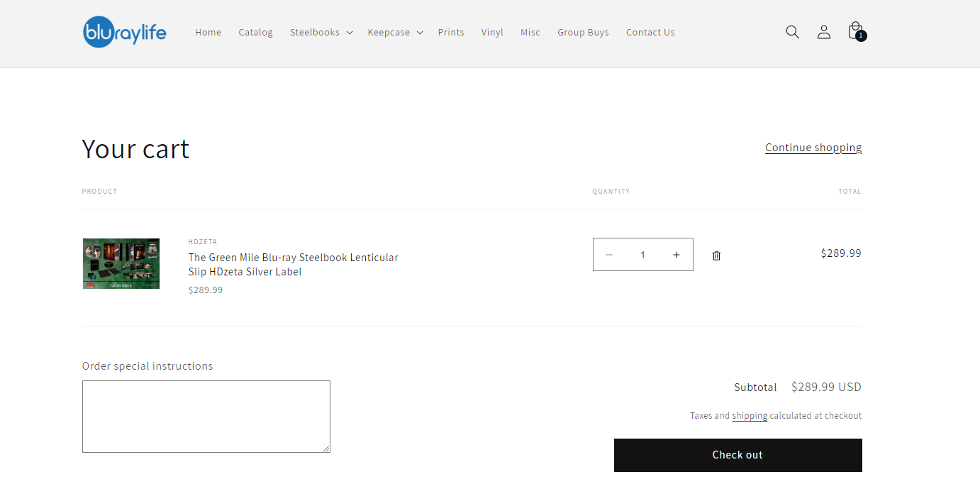Image resolution: width=980 pixels, height=489 pixels.
Task: Go to the Home menu item
Action: [208, 32]
